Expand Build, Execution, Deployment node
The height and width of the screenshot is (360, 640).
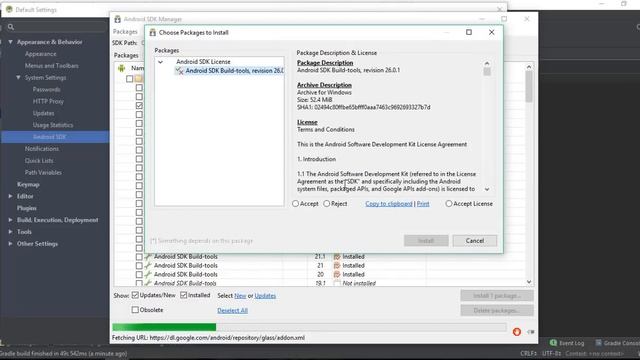click(10, 220)
